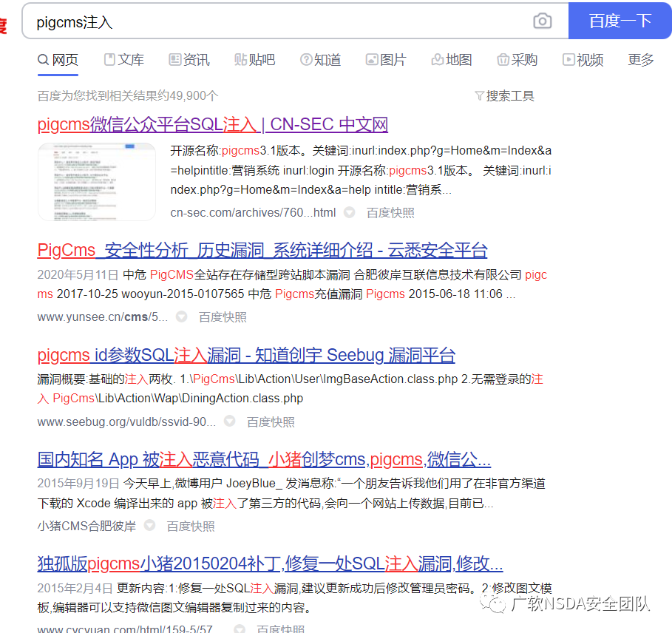Open 百度快照 for the 小猪CMS合肥彼岸 result

pos(191,527)
